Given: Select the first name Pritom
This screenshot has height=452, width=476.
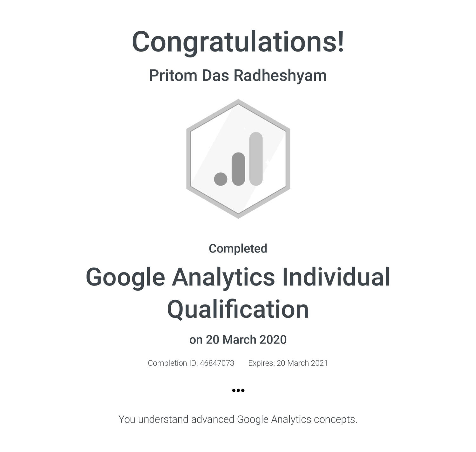Looking at the screenshot, I should 173,75.
